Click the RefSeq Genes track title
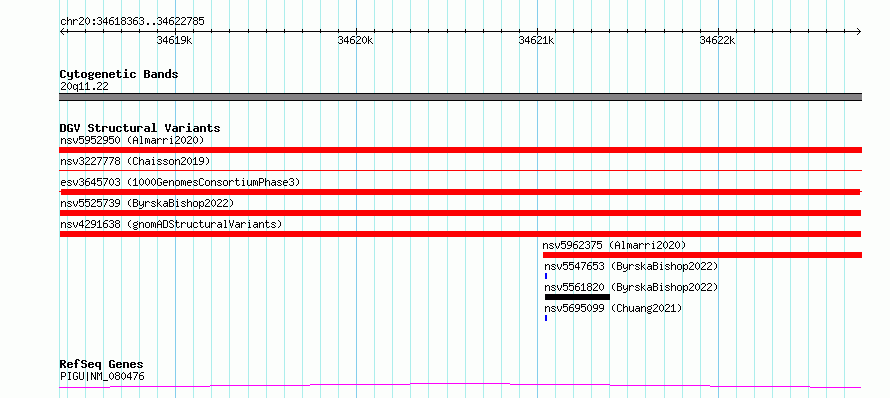The height and width of the screenshot is (398, 890). 102,365
